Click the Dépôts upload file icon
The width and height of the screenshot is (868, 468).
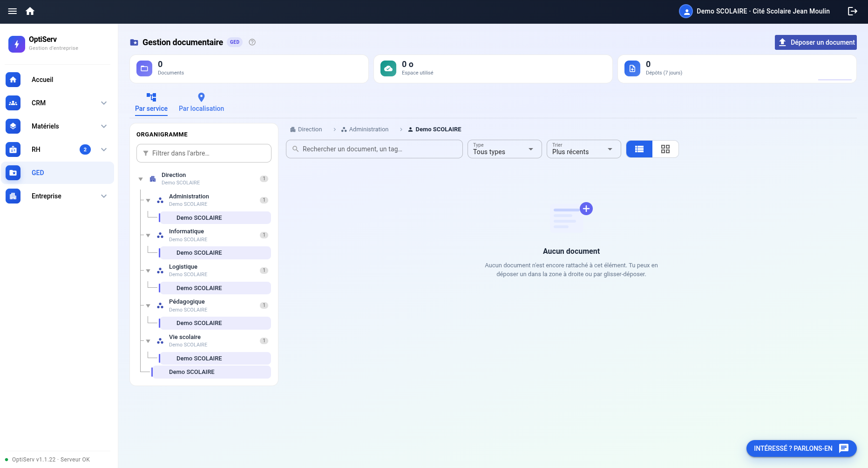click(632, 68)
